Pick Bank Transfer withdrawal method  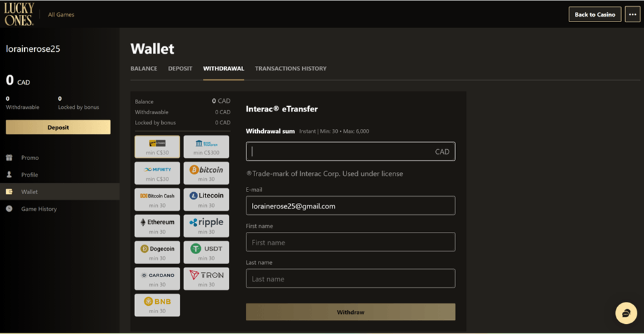click(x=206, y=147)
